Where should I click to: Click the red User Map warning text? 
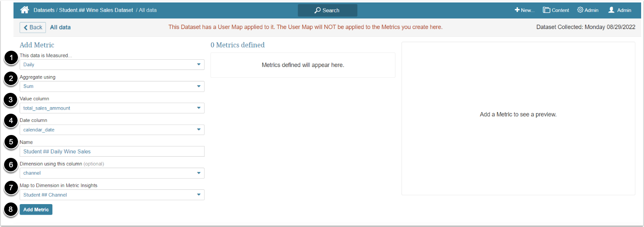click(x=305, y=27)
